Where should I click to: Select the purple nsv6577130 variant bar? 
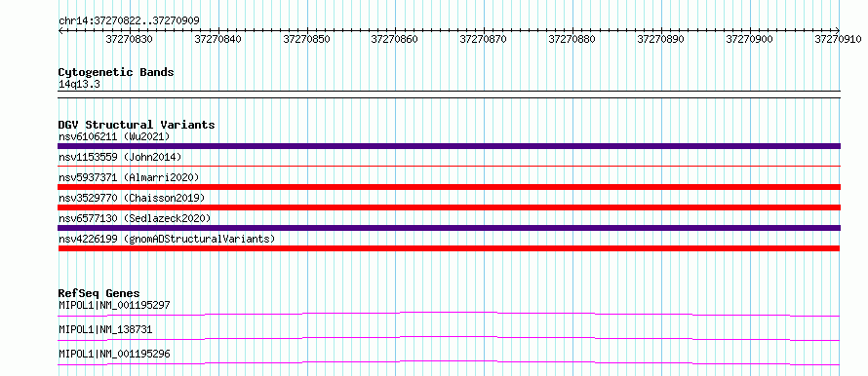[449, 228]
